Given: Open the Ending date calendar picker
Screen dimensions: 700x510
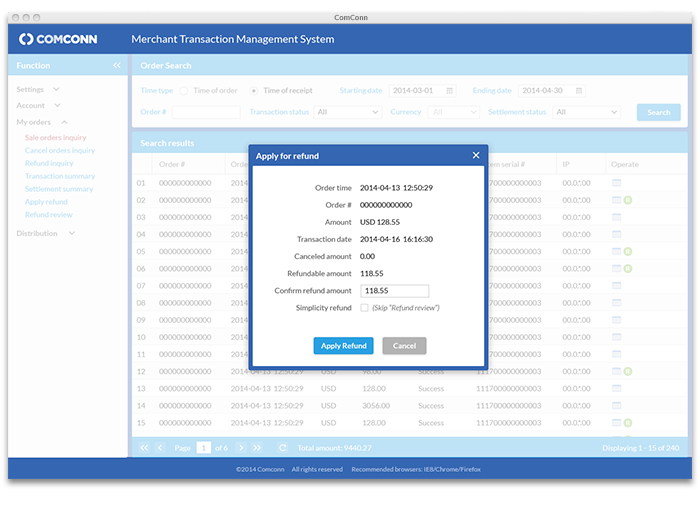Looking at the screenshot, I should [579, 91].
